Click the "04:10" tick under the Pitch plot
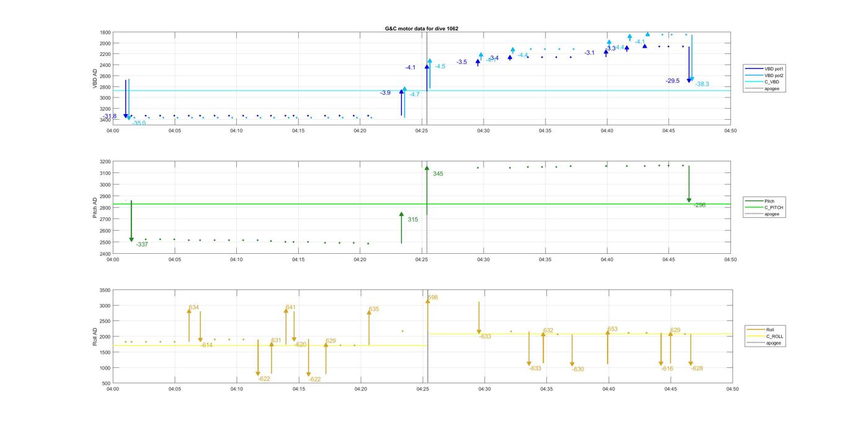868x430 pixels. (x=236, y=259)
